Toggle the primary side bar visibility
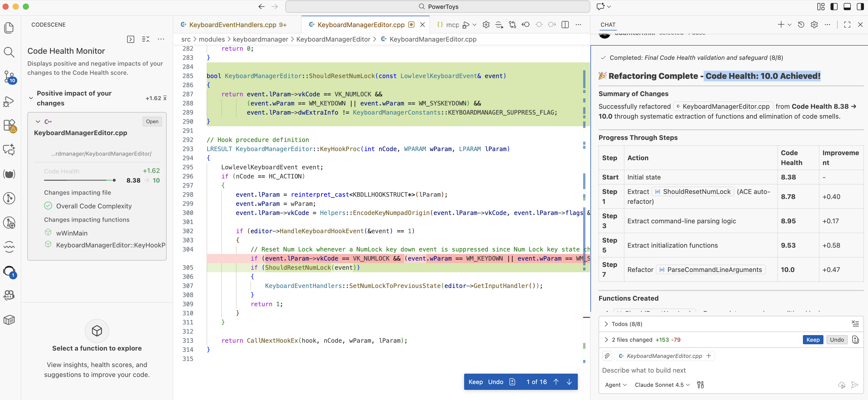The image size is (868, 400). (x=834, y=6)
